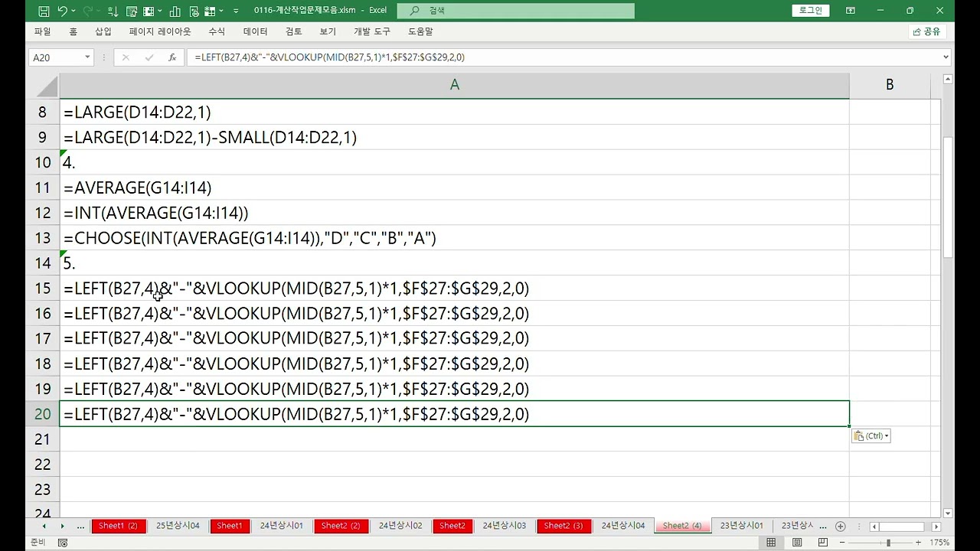This screenshot has width=980, height=551.
Task: Click the confirm checkmark in formula bar
Action: (x=149, y=57)
